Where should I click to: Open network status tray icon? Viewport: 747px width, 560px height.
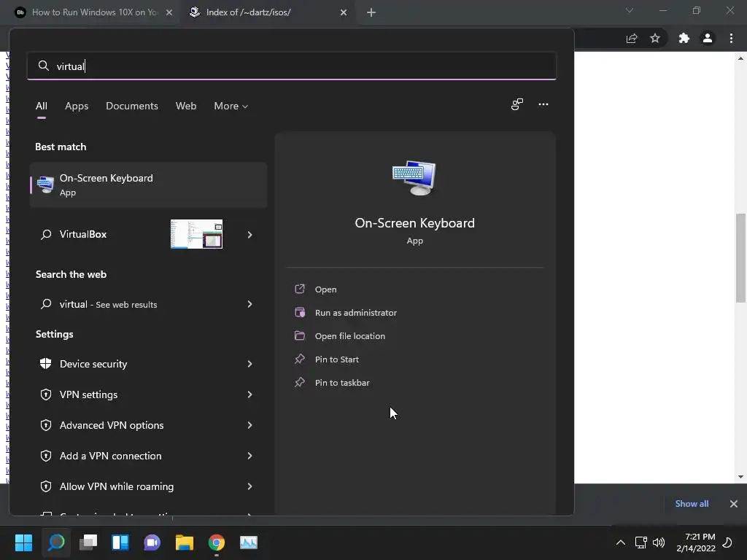click(640, 542)
